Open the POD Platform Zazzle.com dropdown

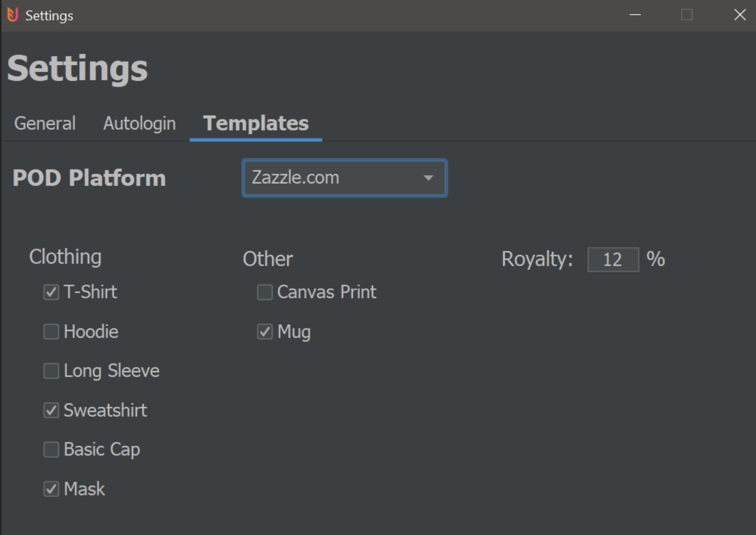(345, 178)
